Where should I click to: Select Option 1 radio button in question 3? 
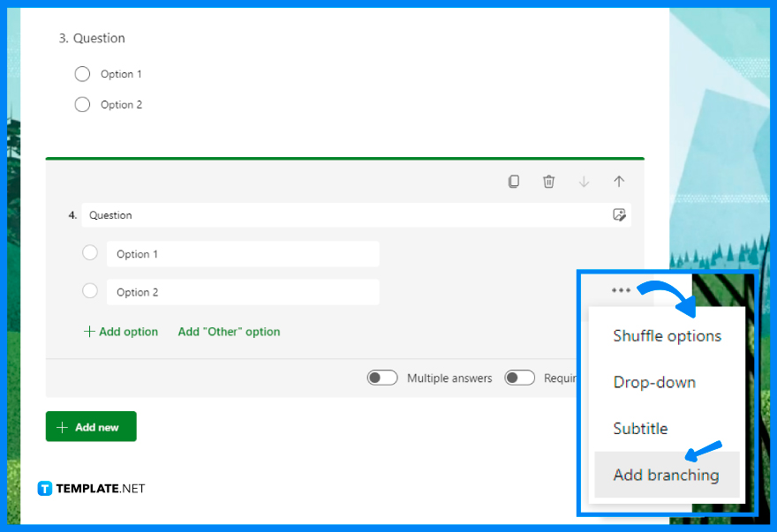coord(82,73)
